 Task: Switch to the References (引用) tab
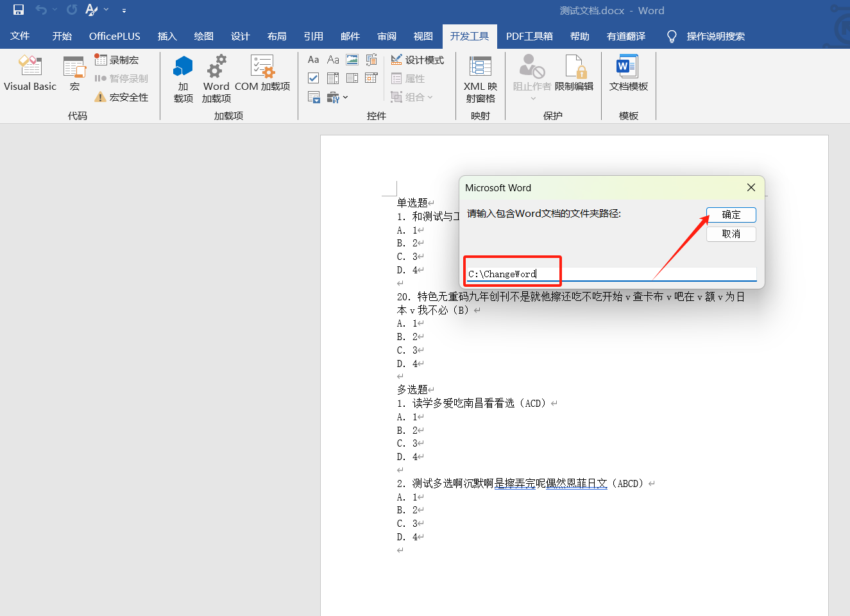coord(314,36)
